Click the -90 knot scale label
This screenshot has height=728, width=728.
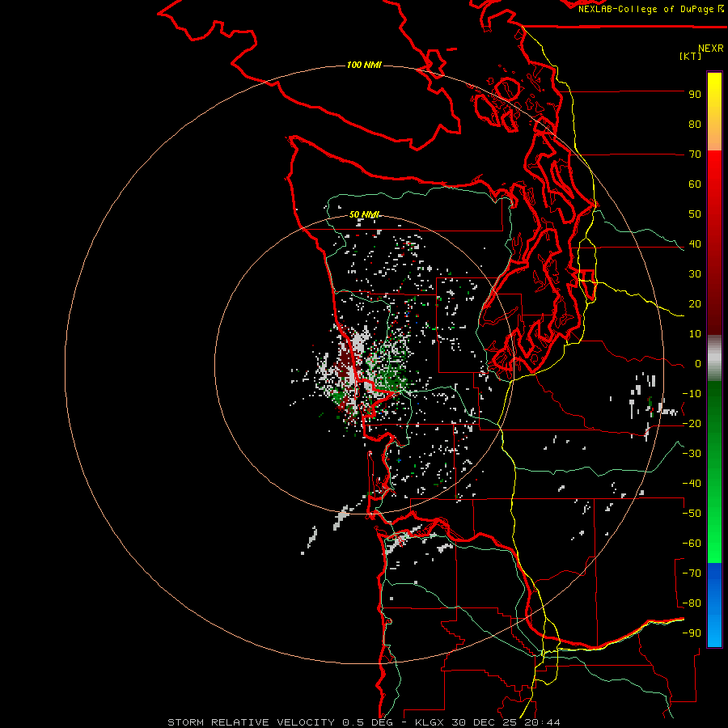tap(692, 633)
